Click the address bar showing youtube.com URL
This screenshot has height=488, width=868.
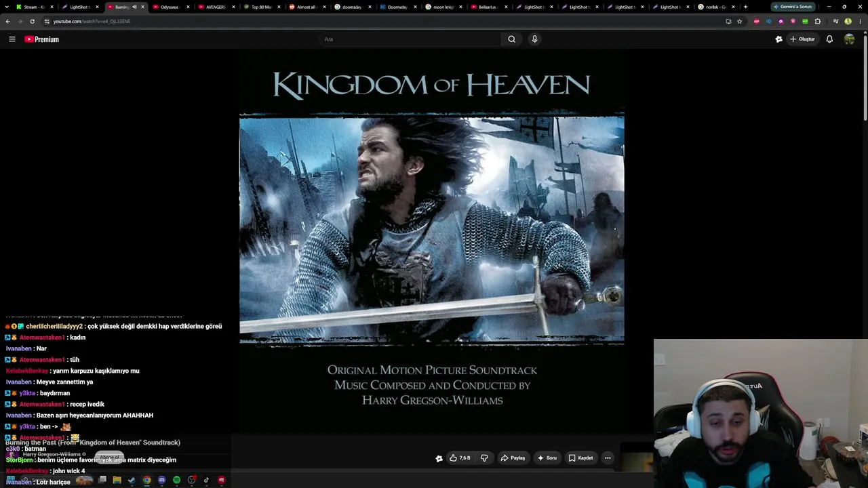click(x=380, y=21)
